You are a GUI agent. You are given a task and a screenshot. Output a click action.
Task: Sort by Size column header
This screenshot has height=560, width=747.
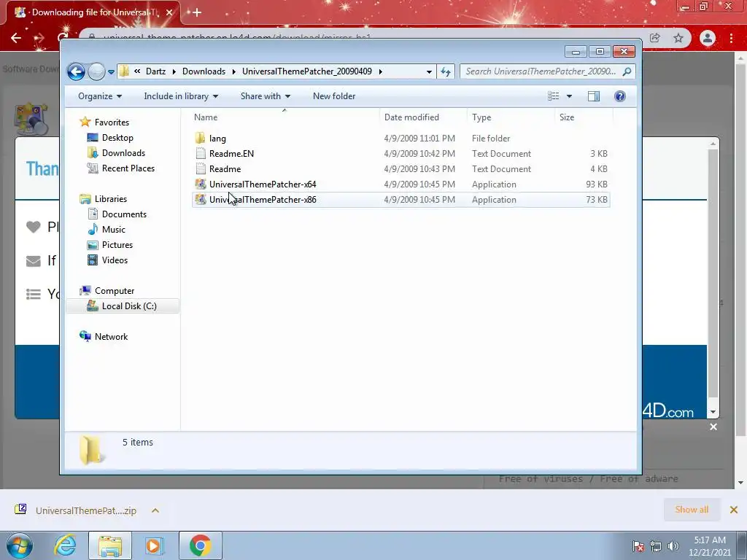tap(583, 117)
